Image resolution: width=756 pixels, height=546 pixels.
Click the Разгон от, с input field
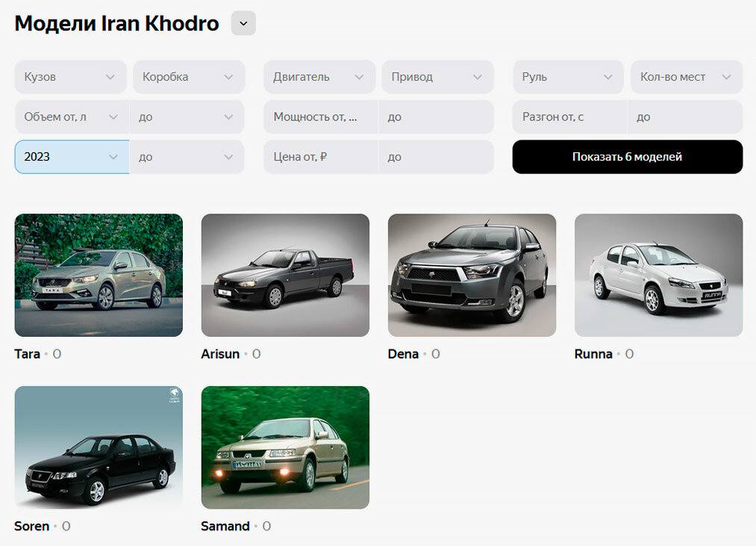pos(569,117)
